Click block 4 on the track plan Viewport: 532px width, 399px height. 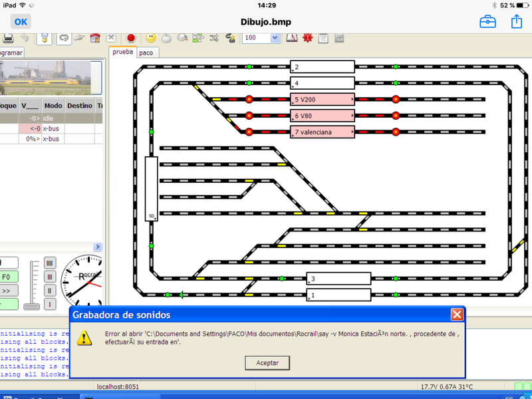pyautogui.click(x=323, y=83)
